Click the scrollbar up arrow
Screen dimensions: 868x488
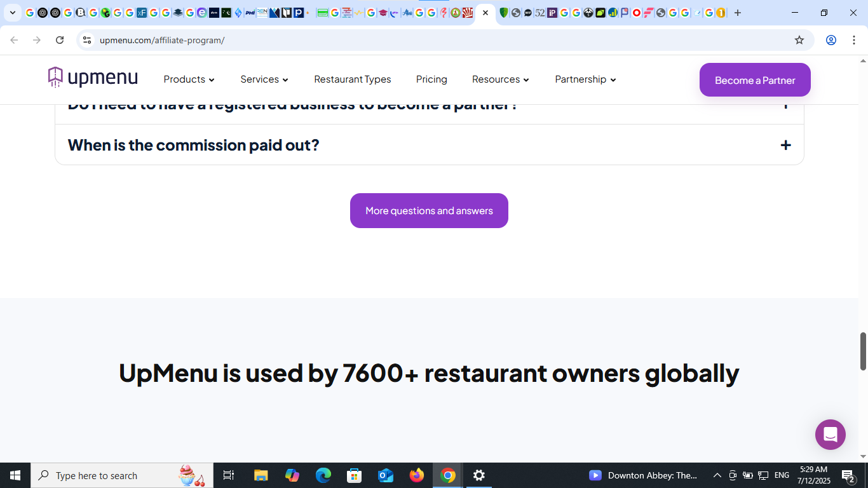point(863,61)
